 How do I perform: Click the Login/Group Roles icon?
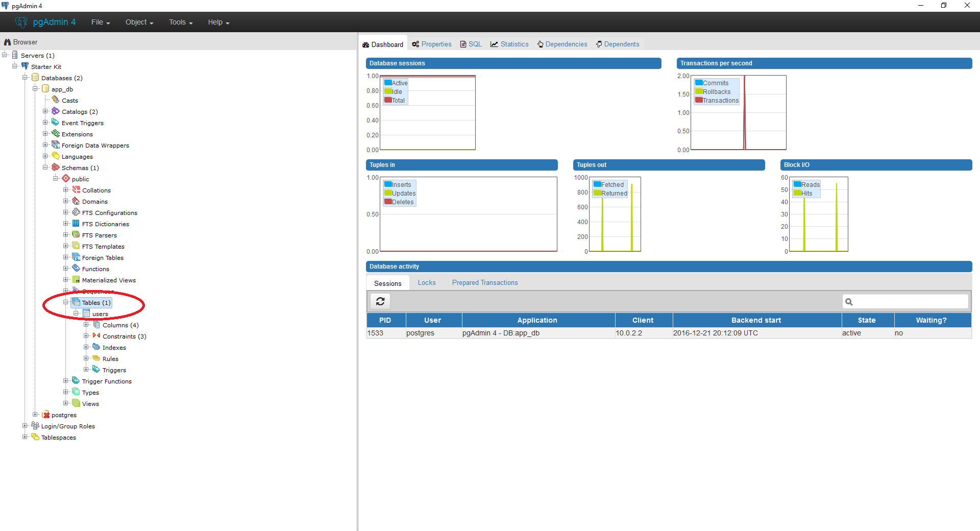click(35, 426)
